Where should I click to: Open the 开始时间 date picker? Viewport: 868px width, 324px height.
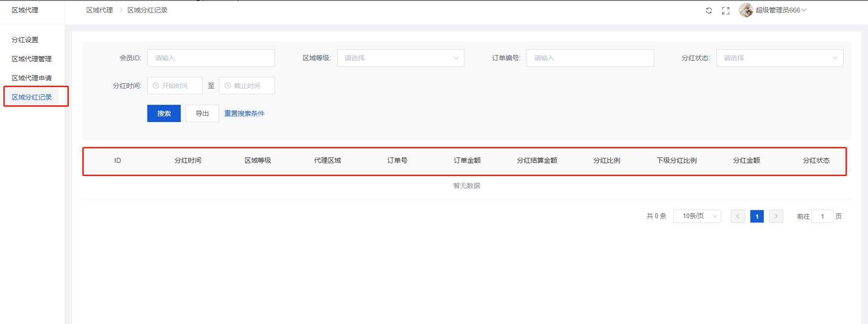(175, 86)
